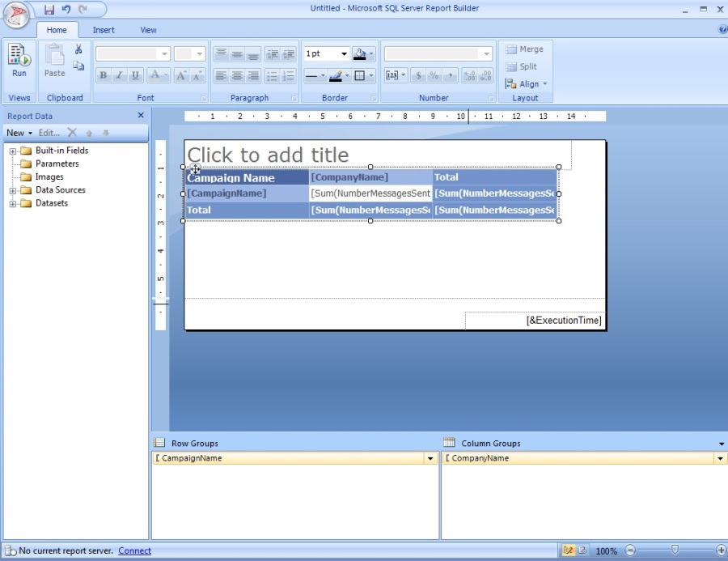Viewport: 728px width, 561px height.
Task: Open the Report Builder application button
Action: coord(16,15)
